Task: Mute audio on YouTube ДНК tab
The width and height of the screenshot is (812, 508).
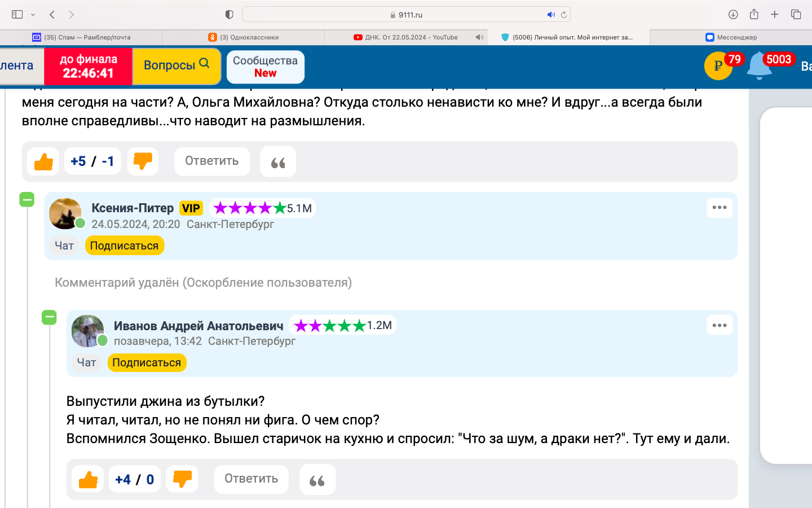Action: pyautogui.click(x=479, y=37)
